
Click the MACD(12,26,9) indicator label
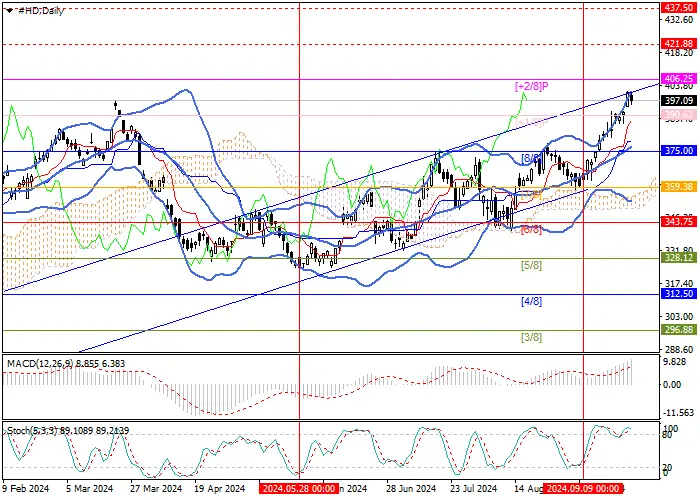[40, 364]
